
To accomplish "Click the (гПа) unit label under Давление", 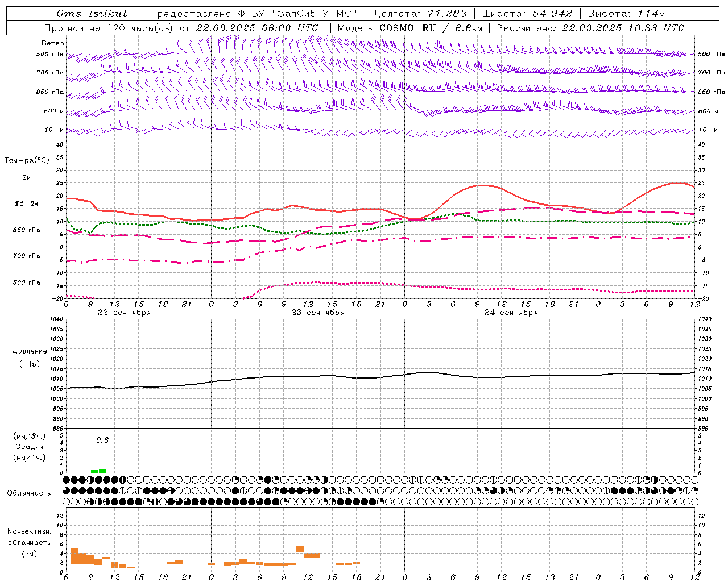I will (30, 364).
